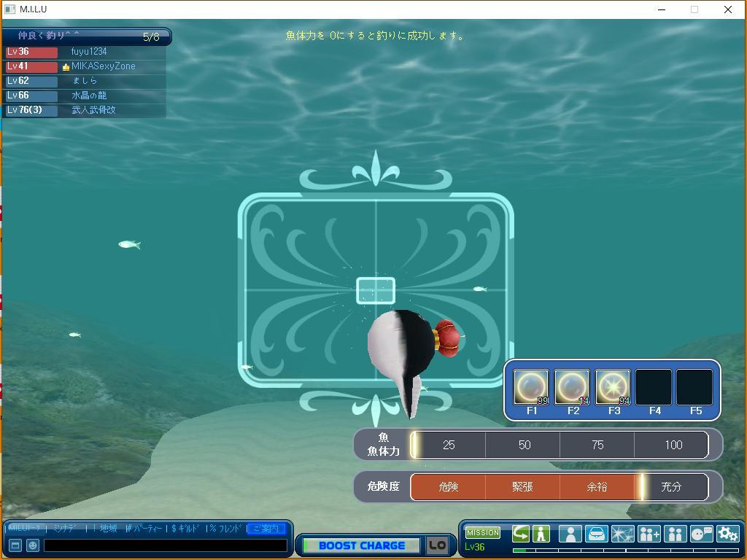This screenshot has width=747, height=560.
Task: Open the chat bubble face icon
Action: pyautogui.click(x=701, y=534)
